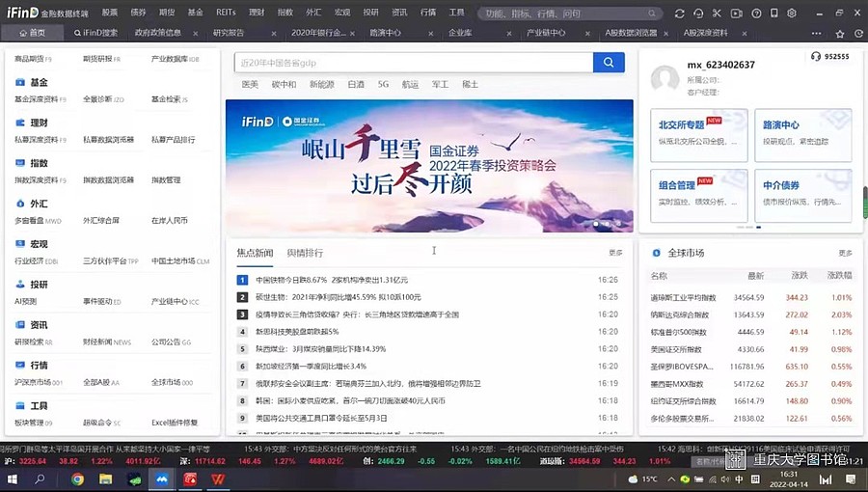Click the blue search button in the main search box
Screen dimensions: 868x492
pyautogui.click(x=609, y=63)
